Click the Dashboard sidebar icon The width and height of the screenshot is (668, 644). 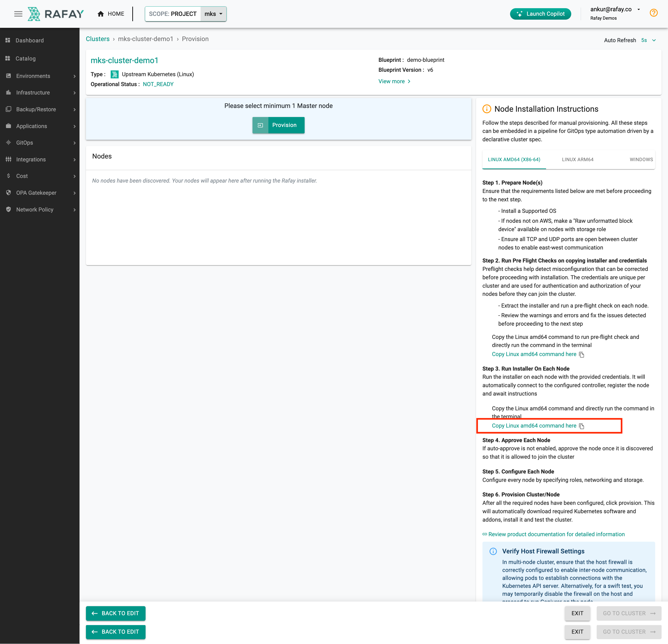click(x=8, y=41)
